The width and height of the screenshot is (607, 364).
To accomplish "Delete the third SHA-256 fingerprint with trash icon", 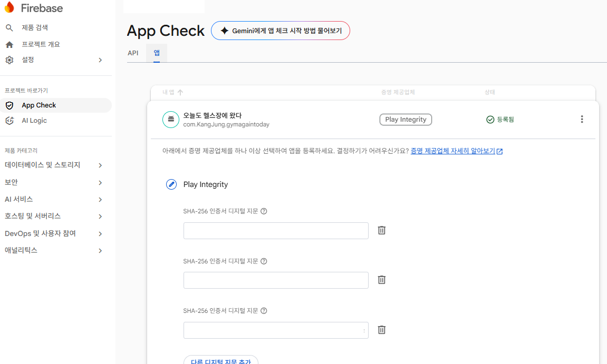I will coord(382,330).
